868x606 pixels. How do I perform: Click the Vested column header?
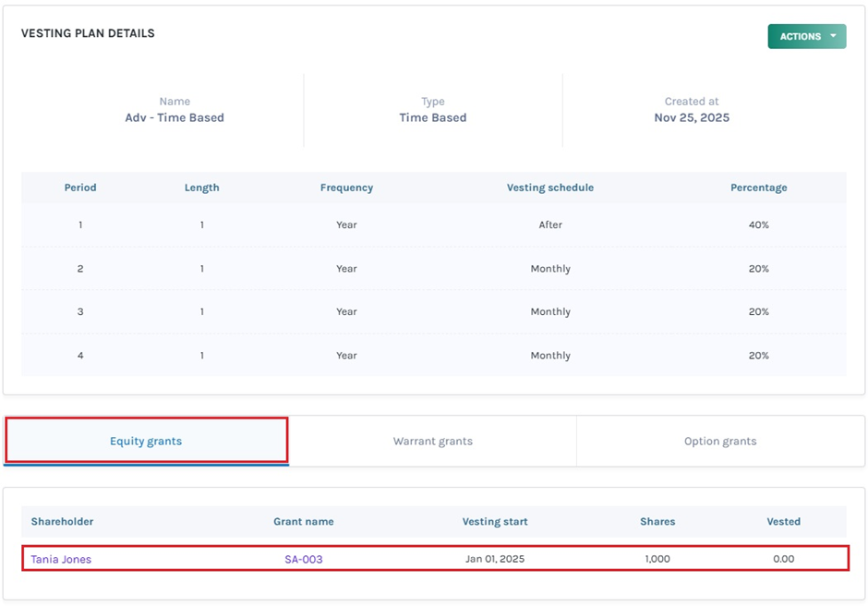coord(783,522)
